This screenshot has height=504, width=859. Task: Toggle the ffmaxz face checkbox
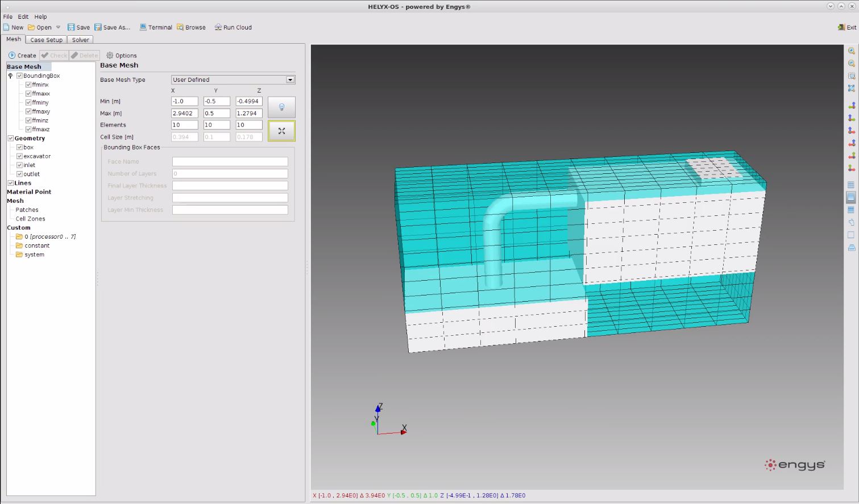click(28, 130)
